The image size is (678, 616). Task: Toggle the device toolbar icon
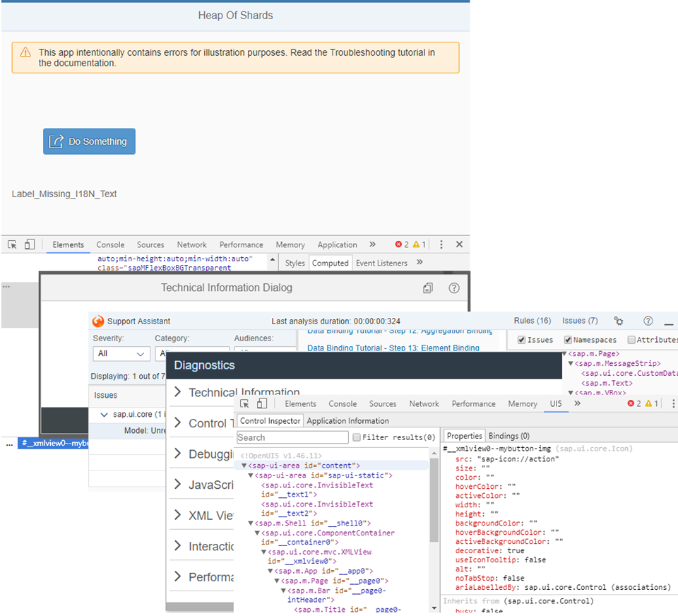click(30, 244)
